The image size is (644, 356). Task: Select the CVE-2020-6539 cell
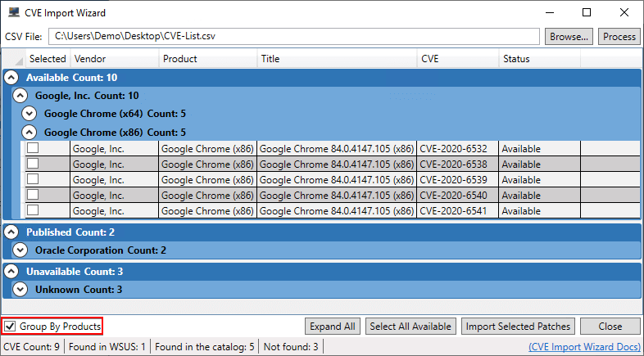pos(458,180)
